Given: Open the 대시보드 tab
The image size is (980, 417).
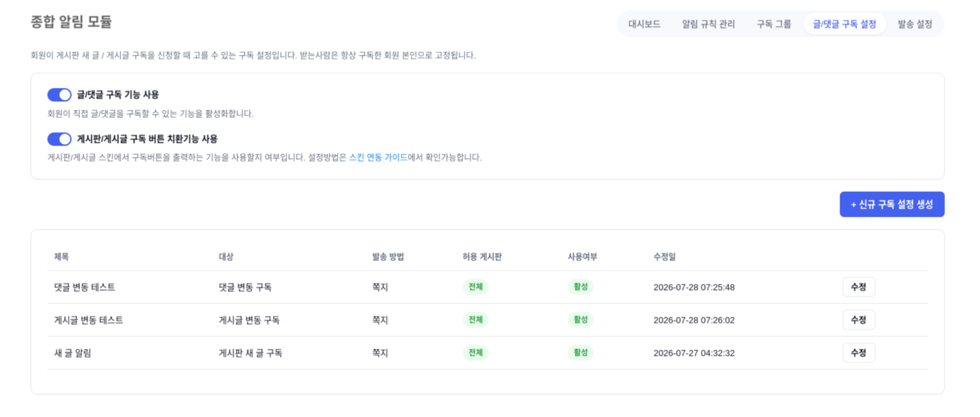Looking at the screenshot, I should (x=644, y=24).
